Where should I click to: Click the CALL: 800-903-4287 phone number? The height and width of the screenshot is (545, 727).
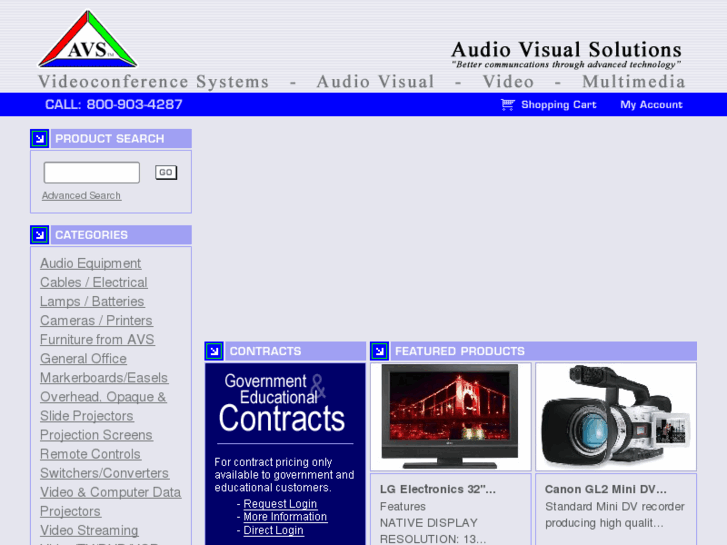point(114,104)
